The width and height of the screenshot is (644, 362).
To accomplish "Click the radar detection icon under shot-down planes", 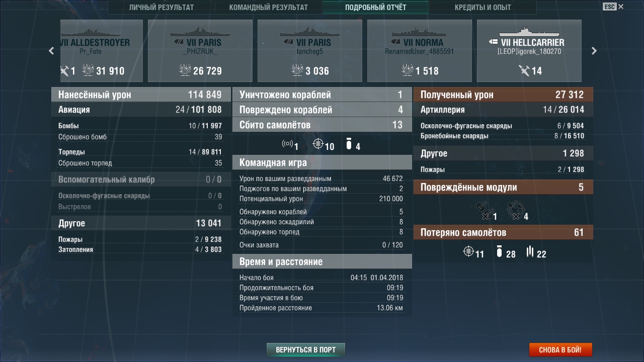I will [x=287, y=144].
